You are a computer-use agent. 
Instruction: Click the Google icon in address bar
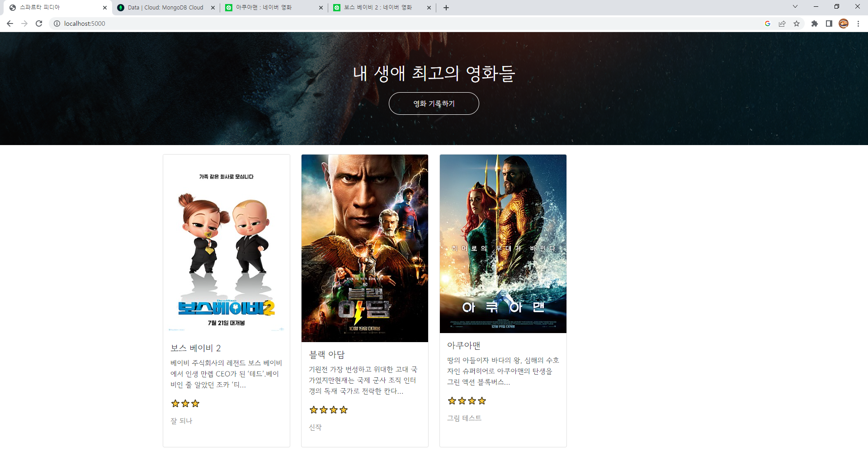coord(768,23)
